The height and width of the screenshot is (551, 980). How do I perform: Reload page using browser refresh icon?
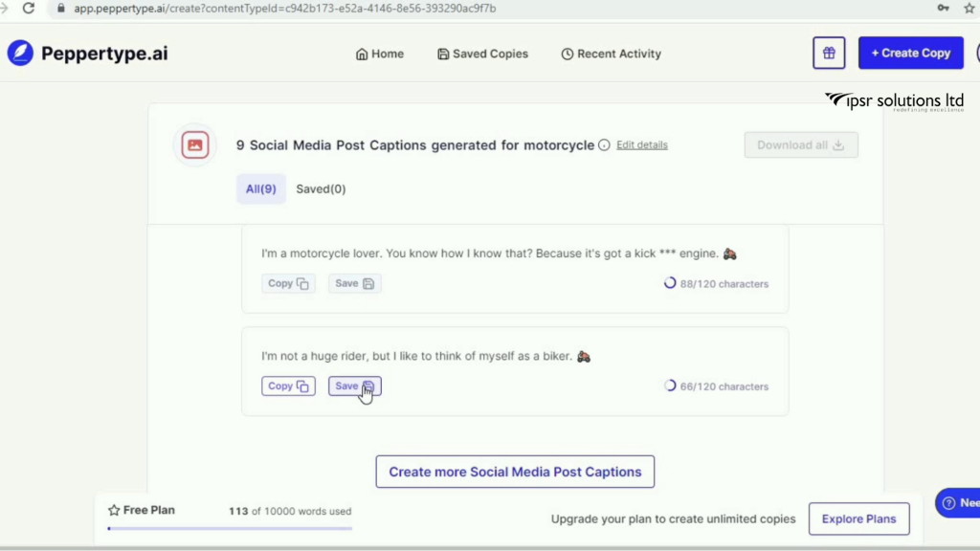[x=29, y=8]
